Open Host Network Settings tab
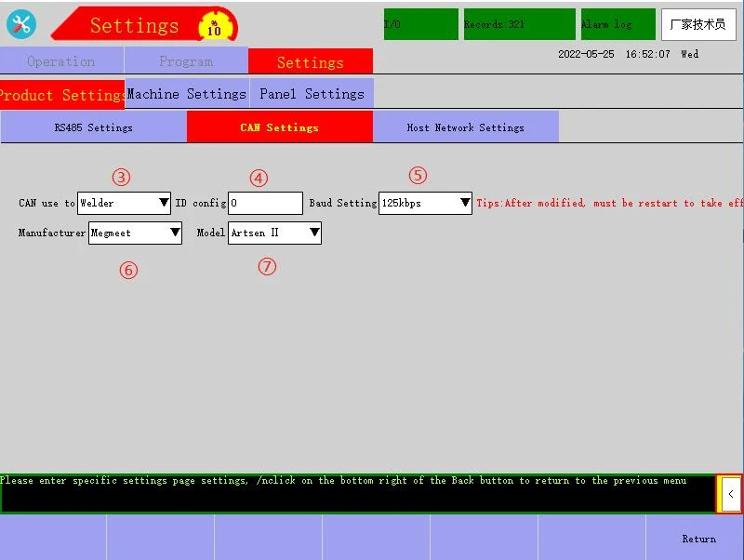 click(x=466, y=127)
